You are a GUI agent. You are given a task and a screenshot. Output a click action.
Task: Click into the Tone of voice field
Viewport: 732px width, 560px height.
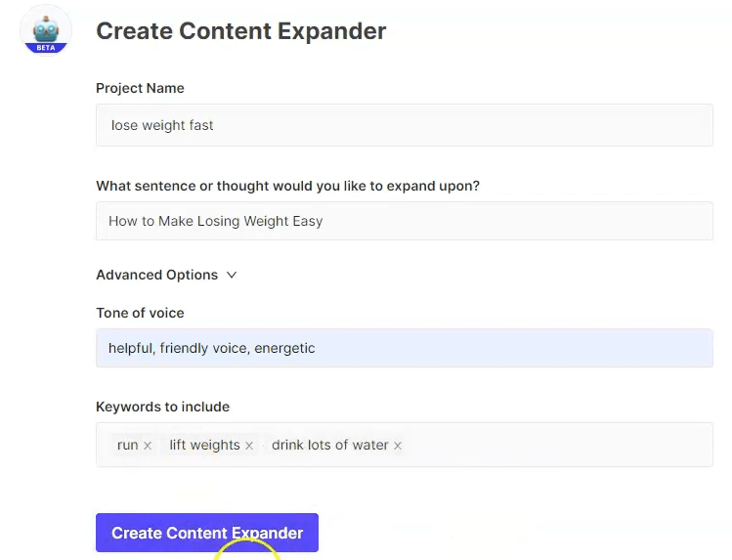pos(405,348)
